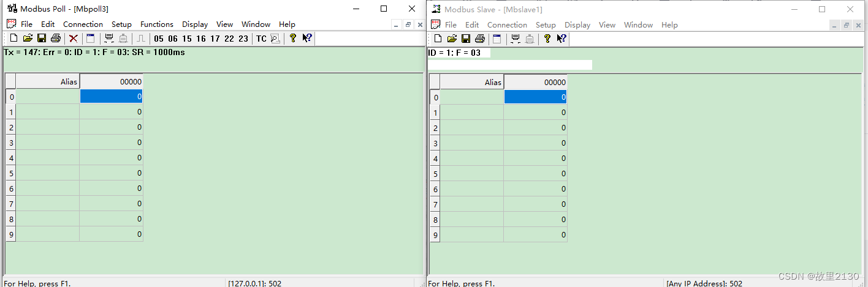Open the Connection menu in Modbus Slave
868x287 pixels.
507,25
